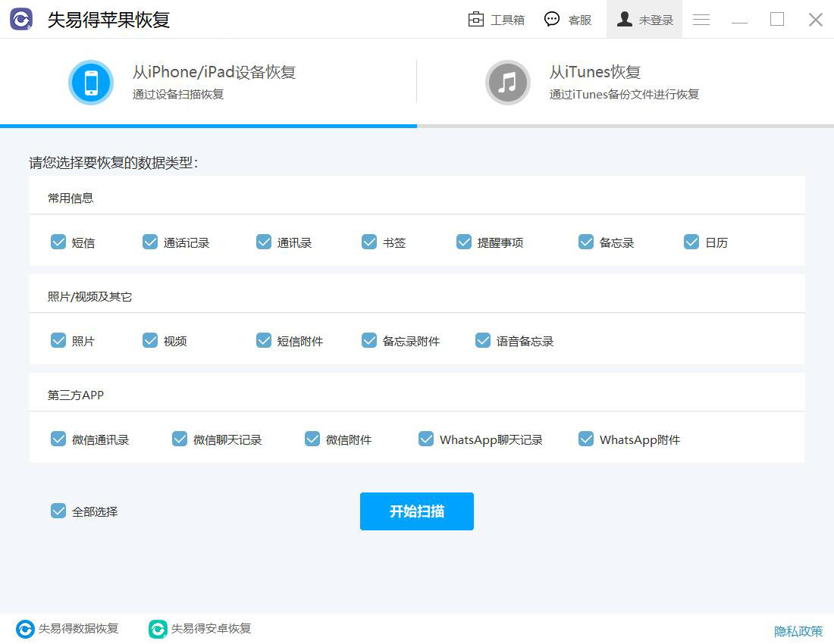Click the 工具箱 label
Screen dimensions: 834x644
(507, 20)
